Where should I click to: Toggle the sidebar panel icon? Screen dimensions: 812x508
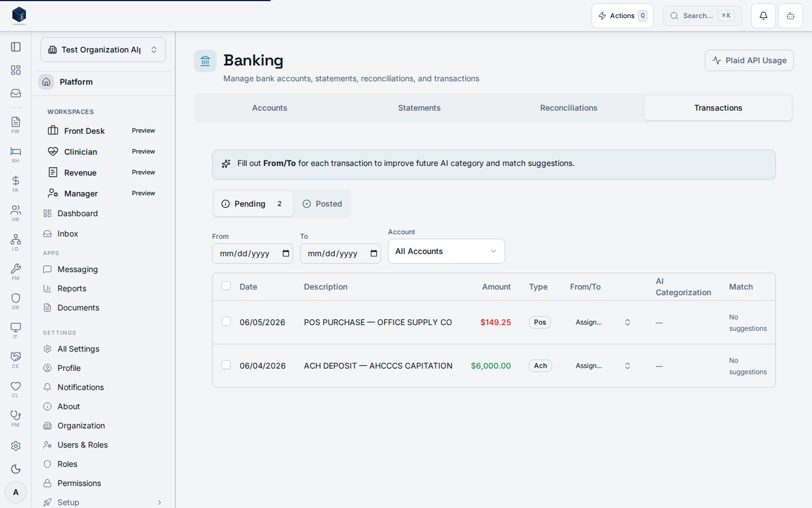click(x=16, y=47)
